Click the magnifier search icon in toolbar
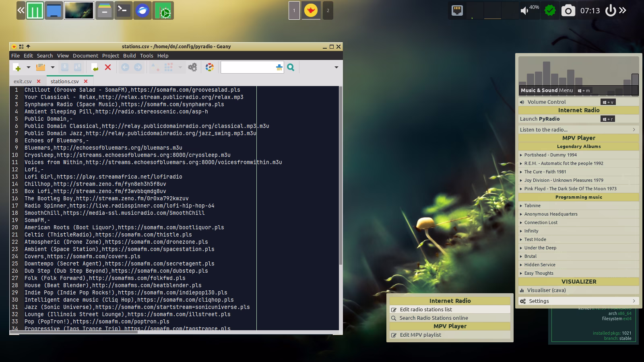Image resolution: width=644 pixels, height=362 pixels. point(291,67)
